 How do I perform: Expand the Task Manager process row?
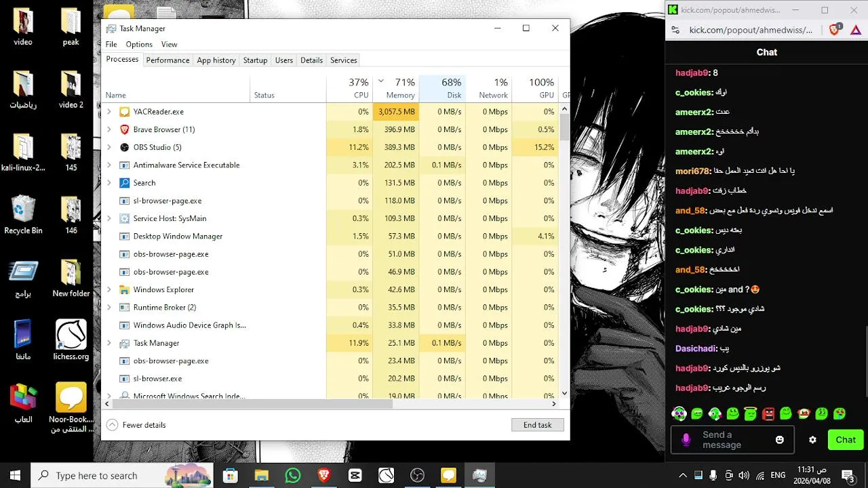pos(109,343)
